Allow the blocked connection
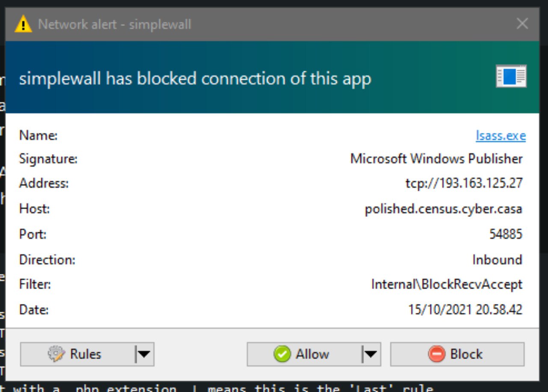 tap(304, 354)
